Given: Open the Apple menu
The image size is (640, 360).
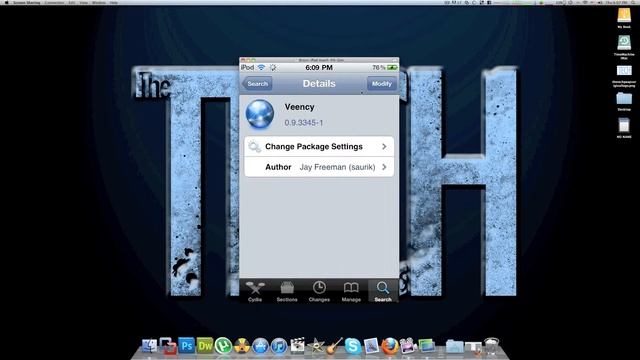Looking at the screenshot, I should tap(6, 2).
